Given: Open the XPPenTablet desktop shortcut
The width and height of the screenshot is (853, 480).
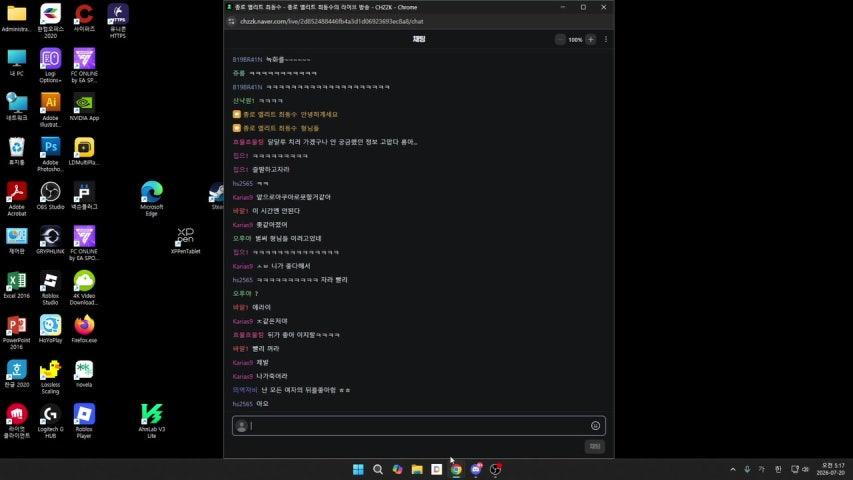Looking at the screenshot, I should tap(186, 241).
